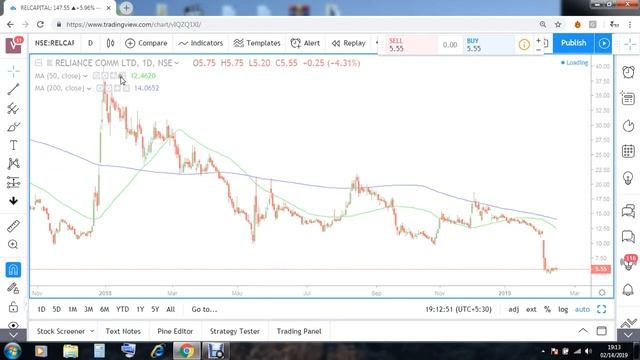Toggle ext extended hours
The image size is (640, 360).
point(531,309)
